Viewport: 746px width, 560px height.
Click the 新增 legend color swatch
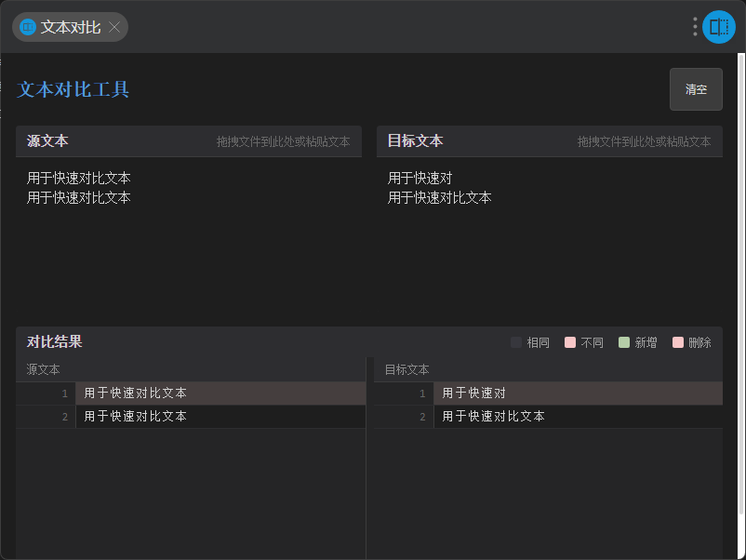coord(624,342)
